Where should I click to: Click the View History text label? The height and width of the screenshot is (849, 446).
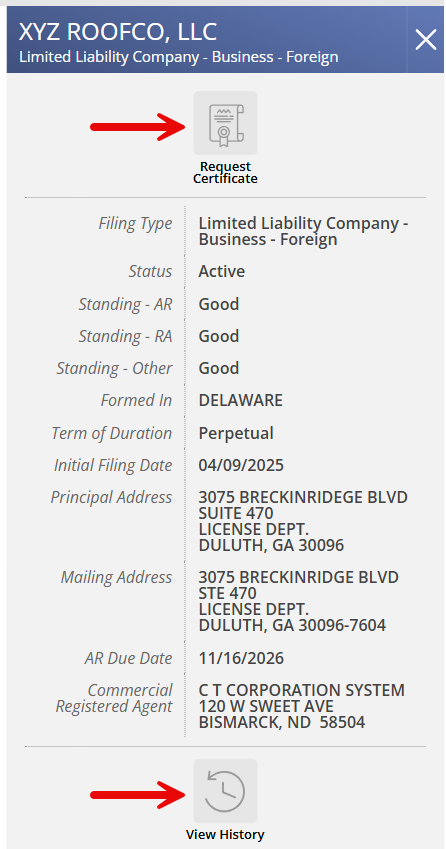point(225,834)
